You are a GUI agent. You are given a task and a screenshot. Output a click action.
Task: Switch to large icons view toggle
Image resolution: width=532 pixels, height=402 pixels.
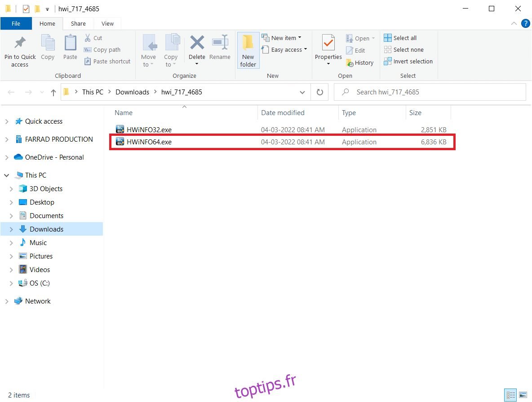[x=523, y=395]
